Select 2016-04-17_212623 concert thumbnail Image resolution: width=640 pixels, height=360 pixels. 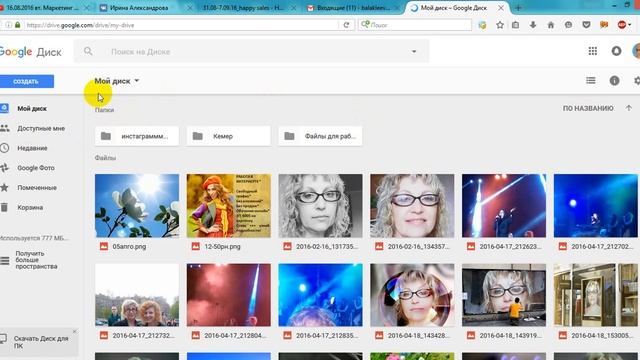[x=504, y=206]
